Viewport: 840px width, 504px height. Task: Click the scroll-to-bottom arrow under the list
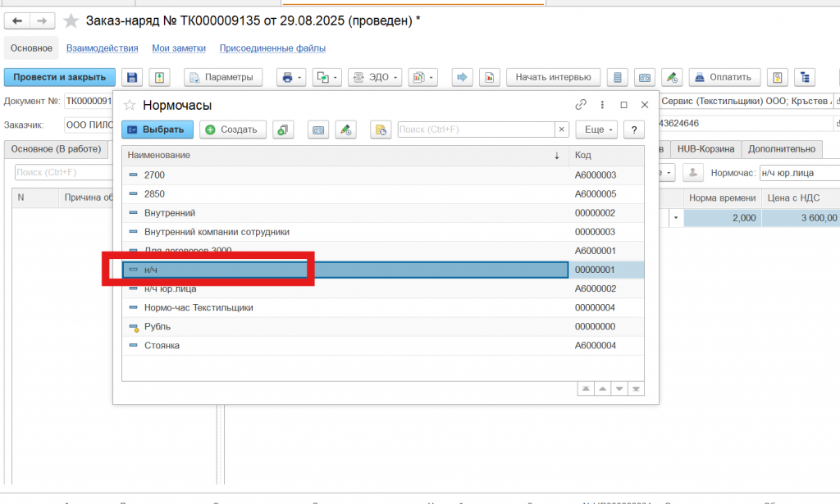pos(636,388)
